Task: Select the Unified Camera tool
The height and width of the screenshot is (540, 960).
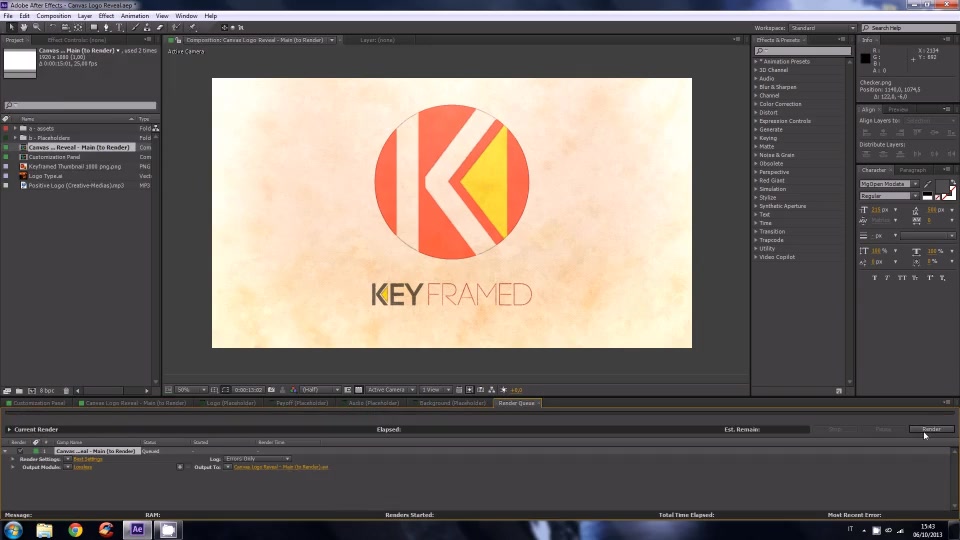Action: (65, 28)
